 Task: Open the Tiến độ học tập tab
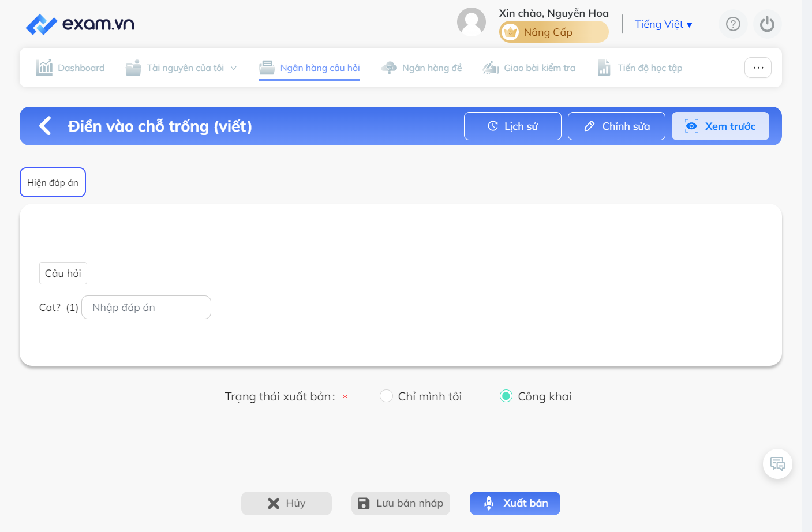(639, 68)
